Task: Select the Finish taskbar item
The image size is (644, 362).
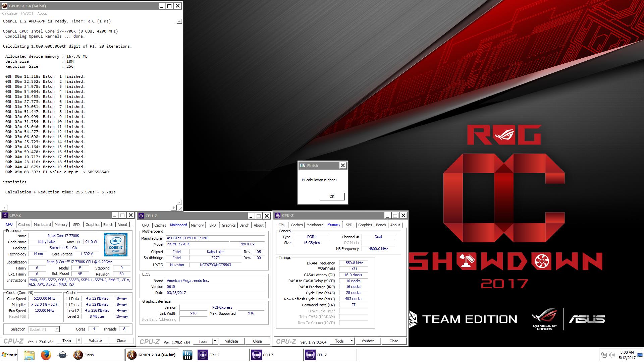Action: (97, 355)
